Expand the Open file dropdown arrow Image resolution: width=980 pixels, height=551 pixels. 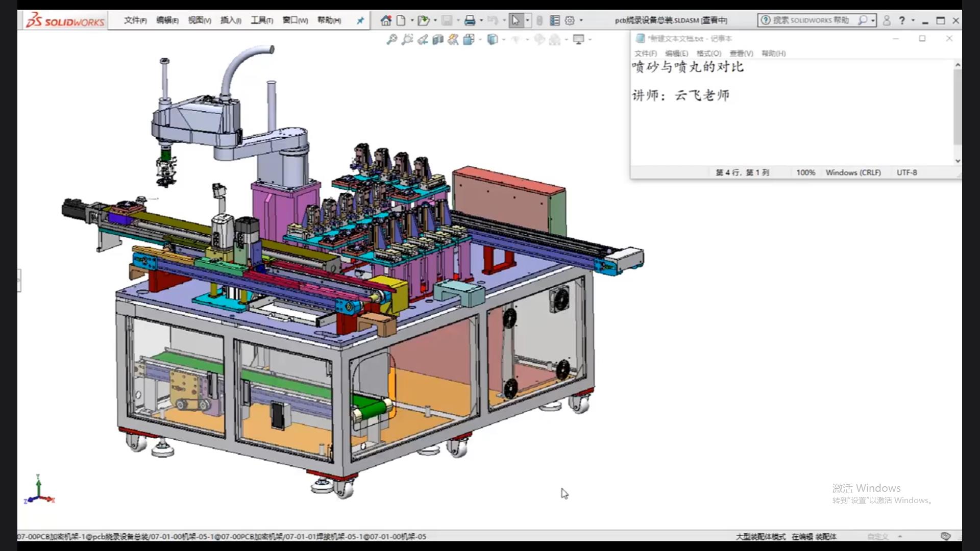click(435, 20)
